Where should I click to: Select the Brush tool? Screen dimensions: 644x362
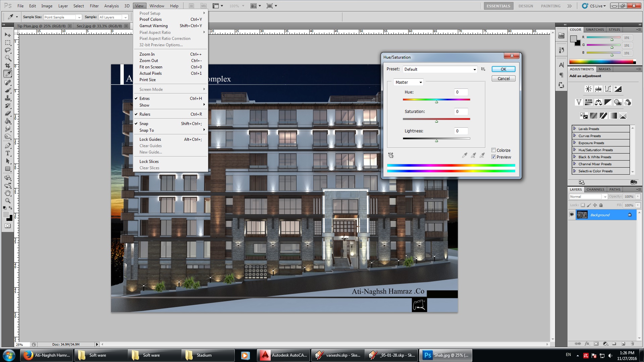pyautogui.click(x=8, y=90)
